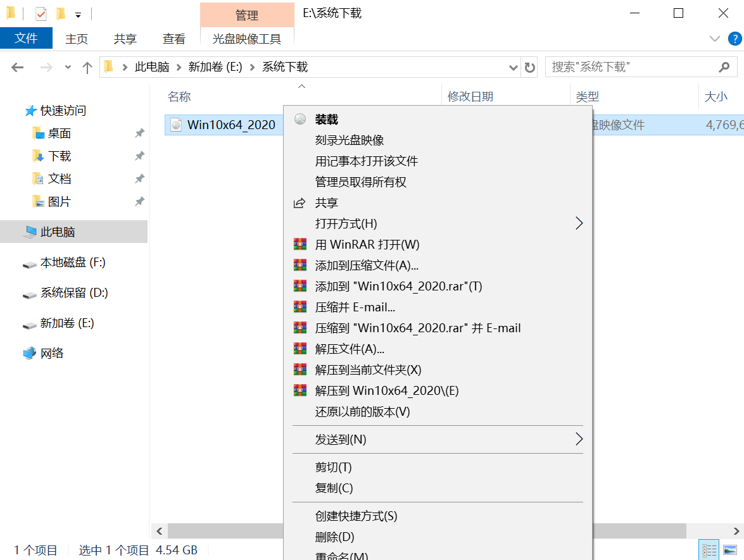Click the Forward navigation arrow
The image size is (744, 560).
[46, 67]
